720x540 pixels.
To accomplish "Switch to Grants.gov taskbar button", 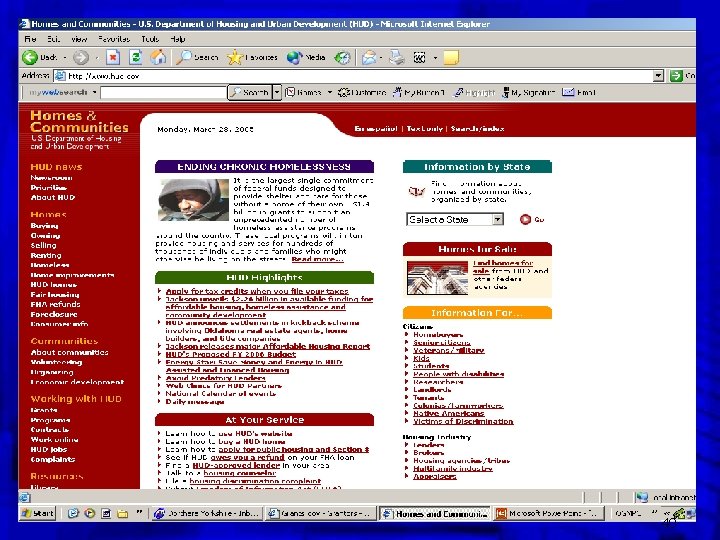I will coord(321,513).
